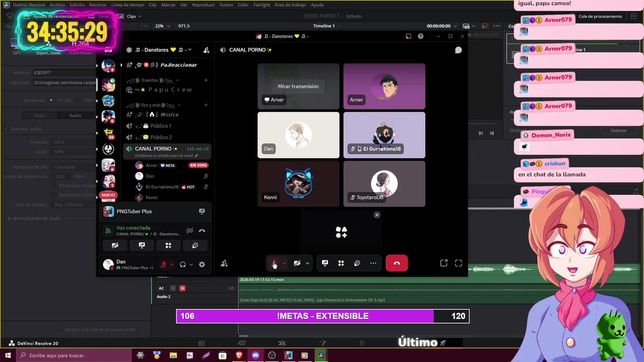Open more options ellipsis in call bar
The image size is (644, 362).
click(373, 263)
